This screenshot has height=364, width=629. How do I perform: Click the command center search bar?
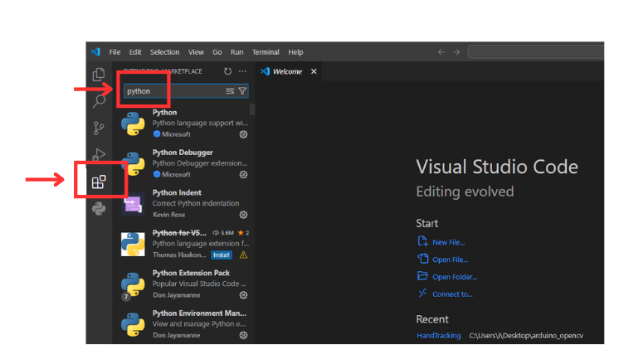[536, 52]
